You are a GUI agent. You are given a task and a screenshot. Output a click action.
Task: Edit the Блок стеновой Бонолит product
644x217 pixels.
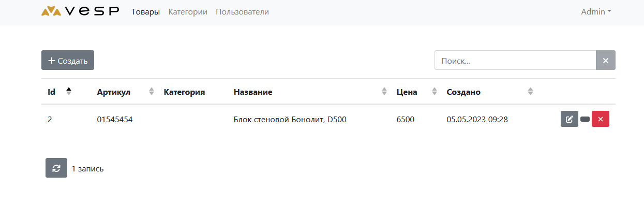pyautogui.click(x=569, y=119)
